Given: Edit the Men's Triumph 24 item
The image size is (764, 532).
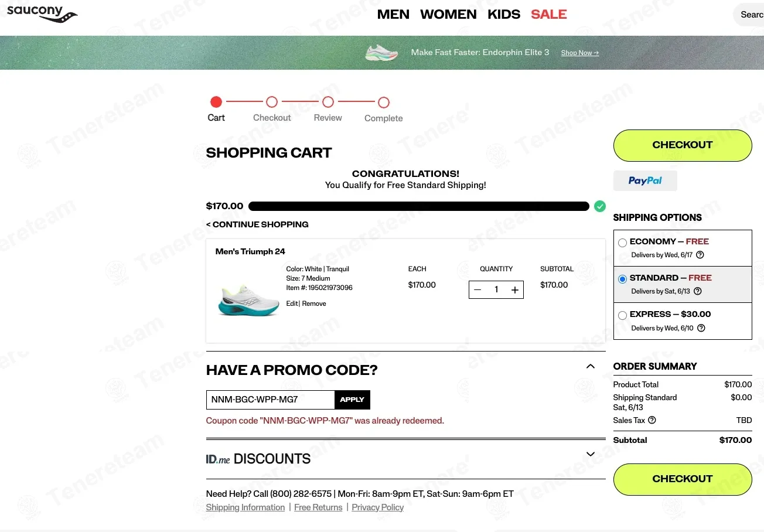Looking at the screenshot, I should (x=292, y=303).
